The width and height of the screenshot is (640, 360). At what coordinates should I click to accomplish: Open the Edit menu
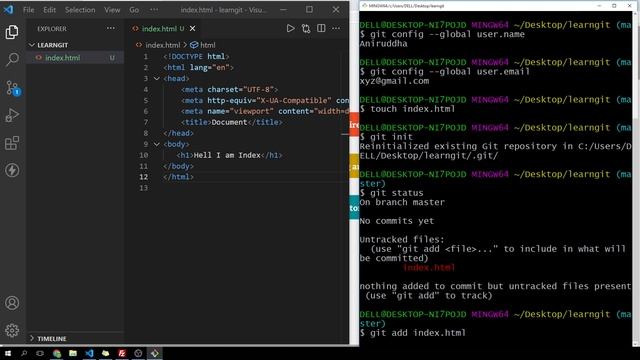pos(49,10)
